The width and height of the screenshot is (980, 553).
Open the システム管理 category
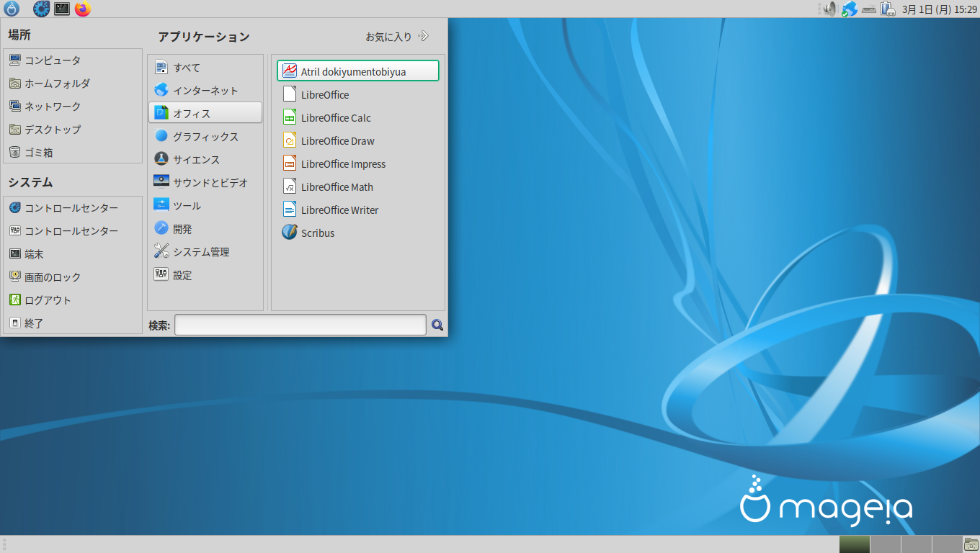tap(205, 252)
